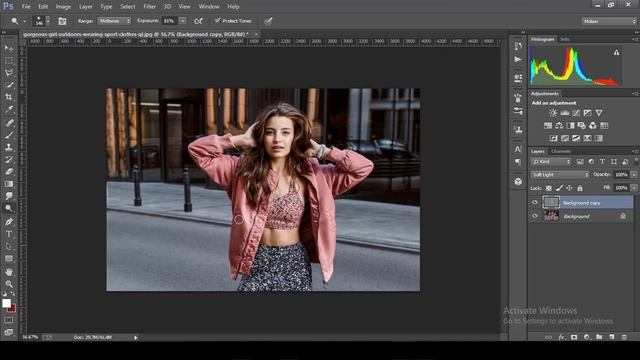
Task: Select the Crop tool
Action: coord(9,97)
